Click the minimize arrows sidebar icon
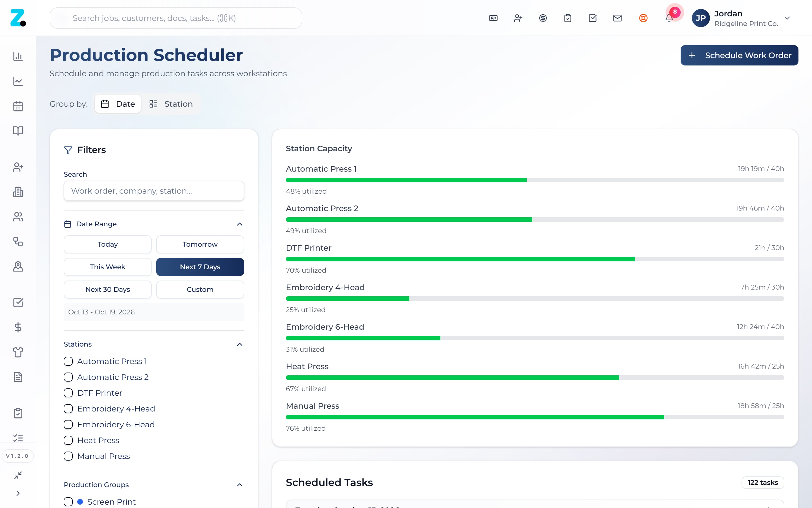Screen dimensions: 812x508 point(18,475)
